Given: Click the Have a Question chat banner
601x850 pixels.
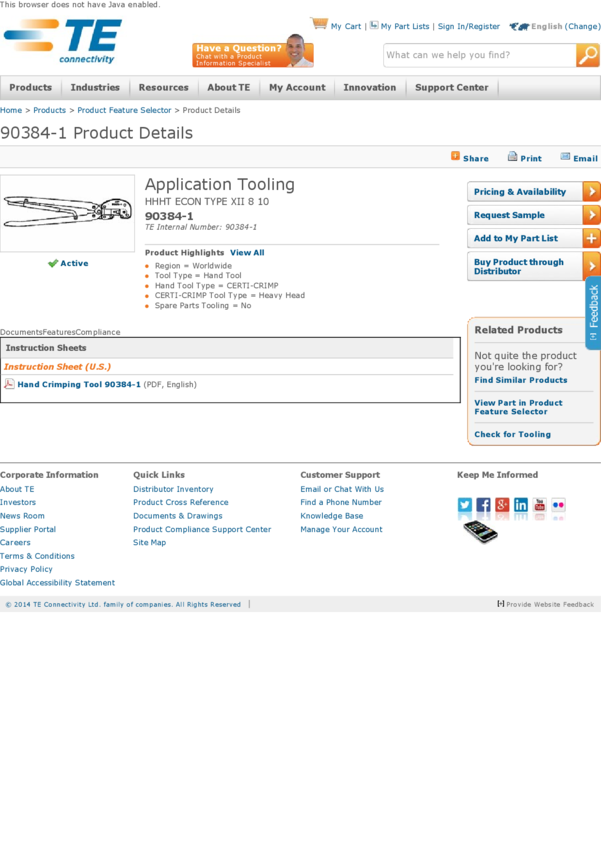Looking at the screenshot, I should (x=253, y=51).
